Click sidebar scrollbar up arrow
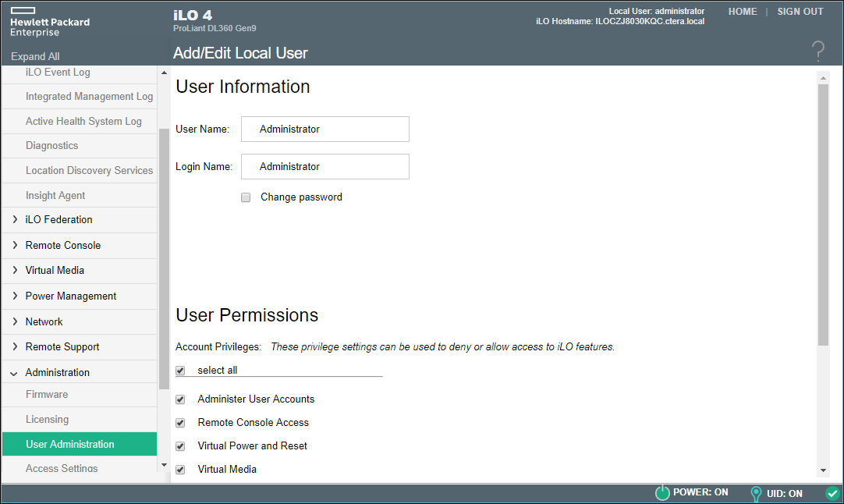The width and height of the screenshot is (844, 504). (164, 73)
